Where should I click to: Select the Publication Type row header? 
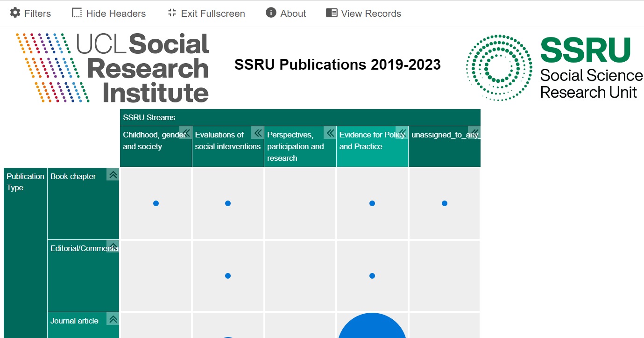25,182
